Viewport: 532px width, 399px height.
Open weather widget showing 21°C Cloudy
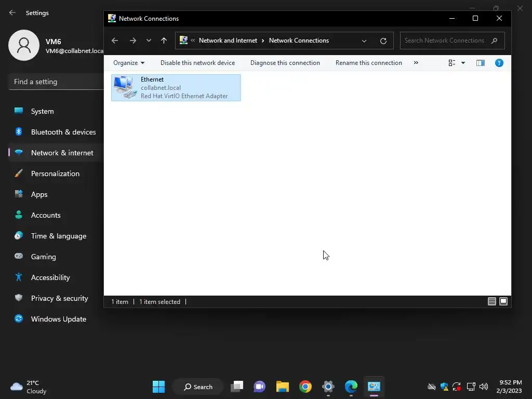29,387
